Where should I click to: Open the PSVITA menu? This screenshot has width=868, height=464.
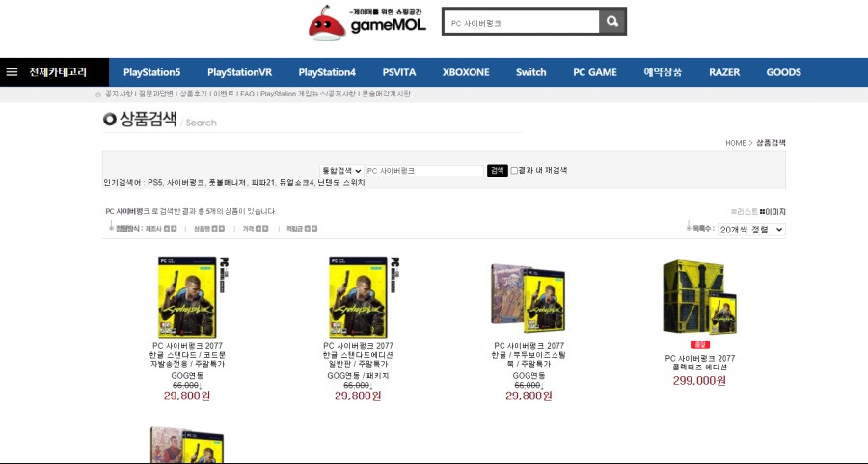(399, 72)
